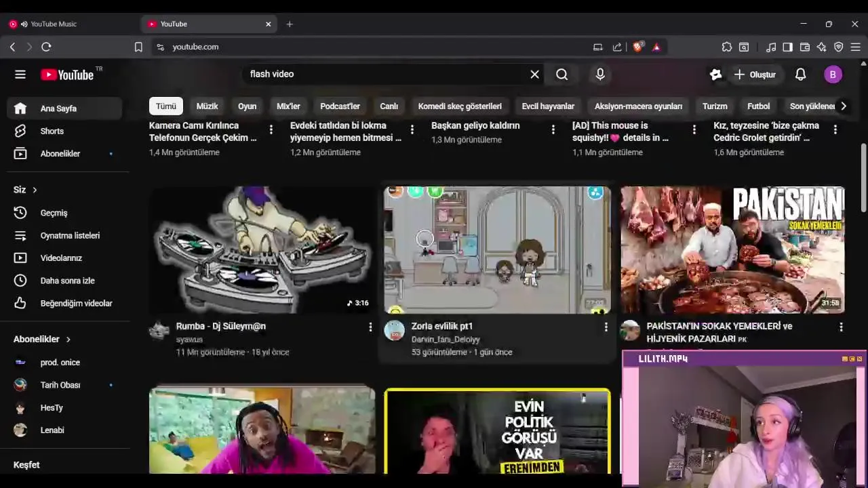Select the Evcil hayvanlar chip
868x488 pixels.
point(548,106)
